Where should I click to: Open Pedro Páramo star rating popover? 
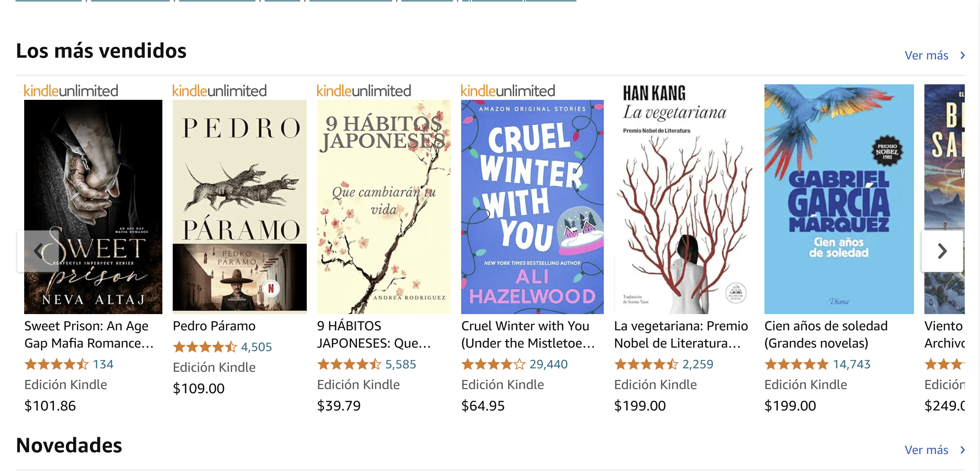[x=205, y=347]
